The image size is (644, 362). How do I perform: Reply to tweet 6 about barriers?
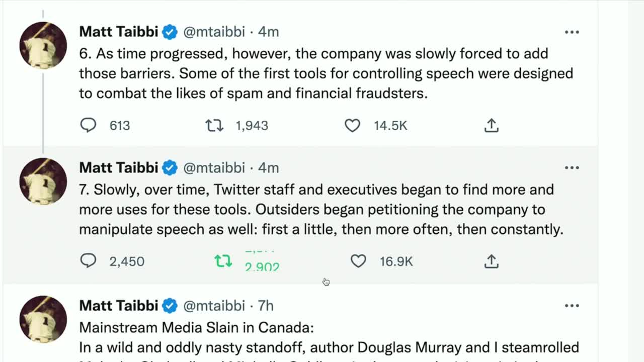89,125
